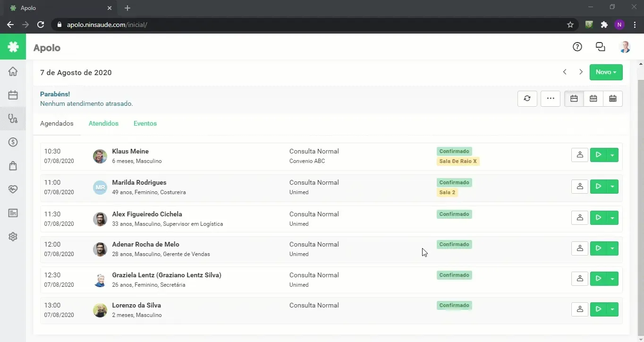Switch to the Eventos tab
Screen dimensions: 644x342
tap(145, 124)
